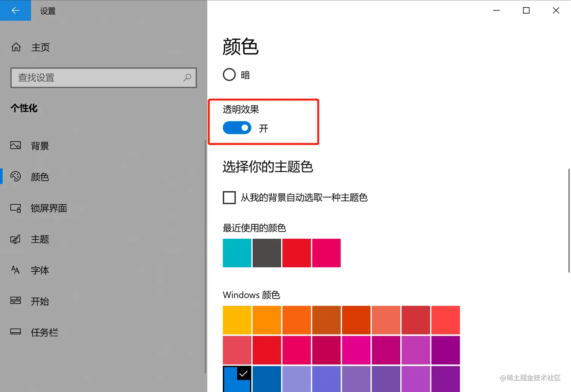Image resolution: width=571 pixels, height=392 pixels.
Task: Turn off the 透明效果 toggle switch
Action: click(237, 128)
